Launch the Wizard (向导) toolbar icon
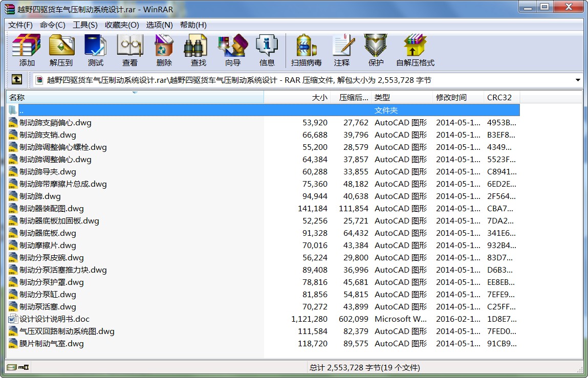 [x=232, y=50]
